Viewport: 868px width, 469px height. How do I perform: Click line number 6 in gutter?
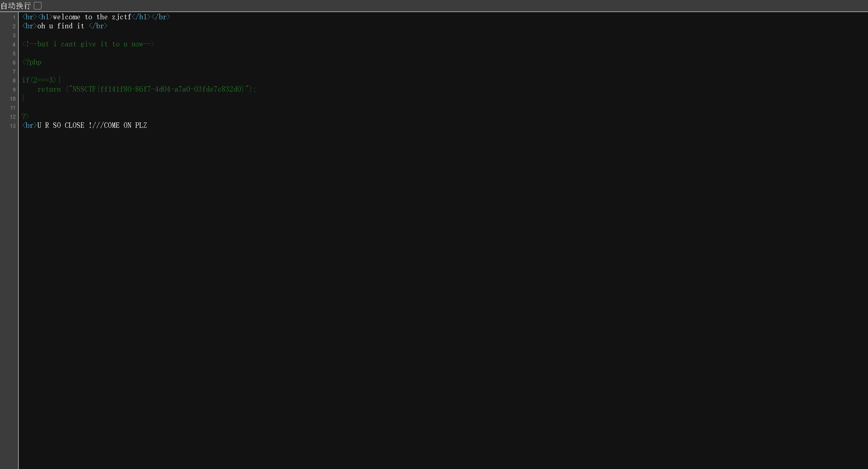click(x=14, y=63)
